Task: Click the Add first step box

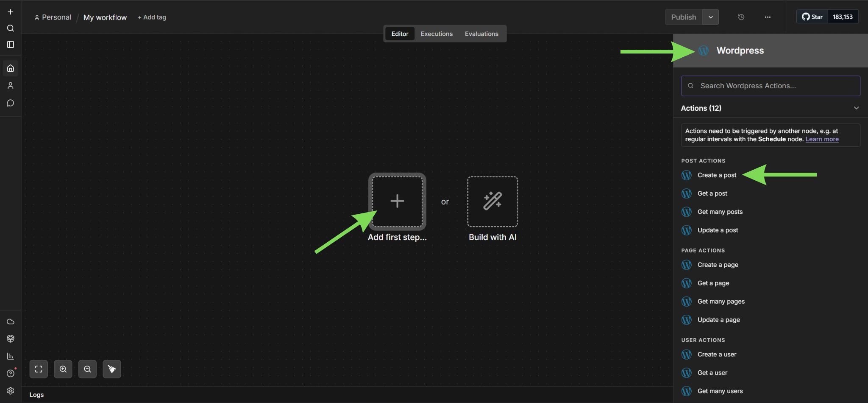Action: click(397, 201)
